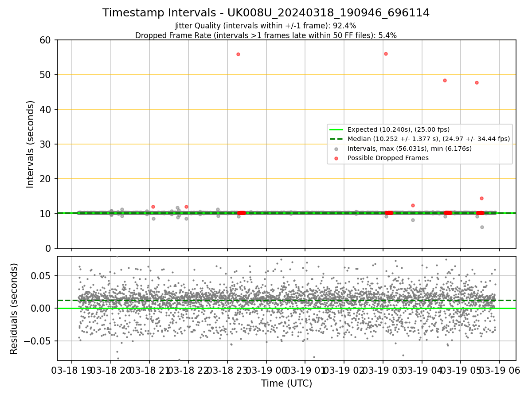Image resolution: width=532 pixels, height=399 pixels.
Task: Click the red outlier near 47 seconds after 03-19 05
Action: pos(477,82)
